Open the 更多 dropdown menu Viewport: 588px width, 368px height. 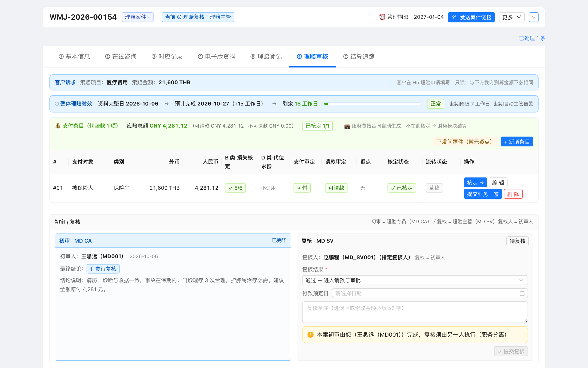512,17
